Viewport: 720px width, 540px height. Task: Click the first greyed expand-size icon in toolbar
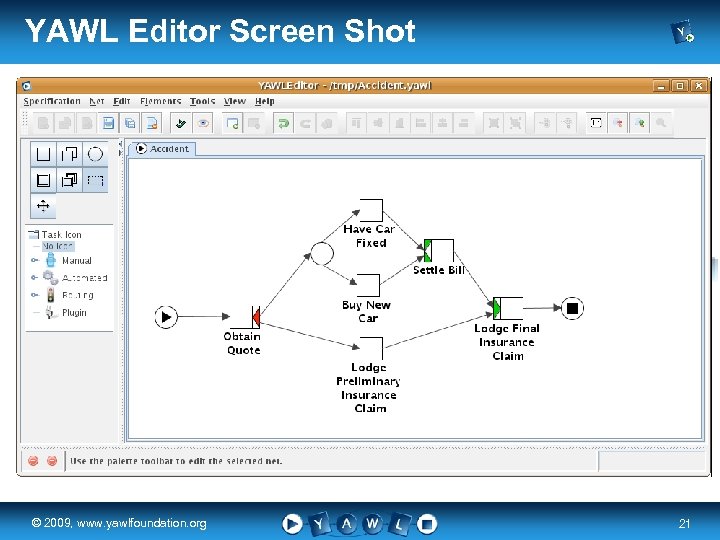tap(494, 123)
